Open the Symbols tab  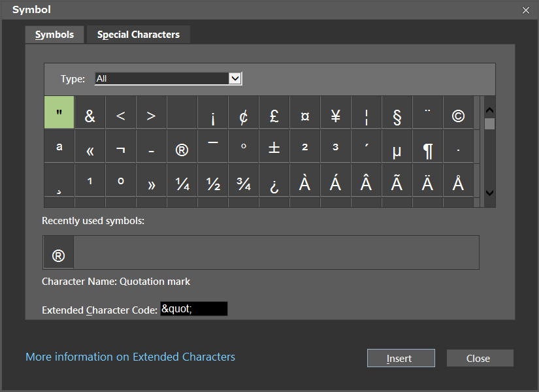point(55,35)
